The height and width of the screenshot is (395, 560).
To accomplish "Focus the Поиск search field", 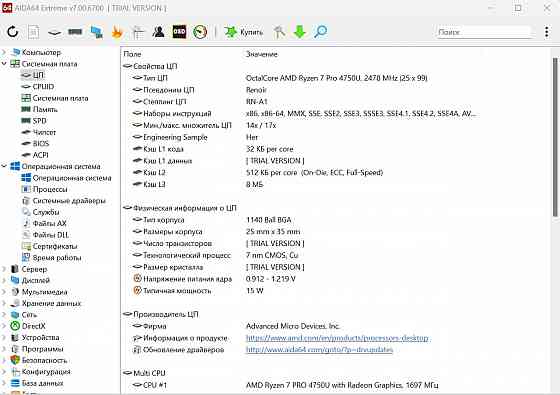I will tap(485, 32).
